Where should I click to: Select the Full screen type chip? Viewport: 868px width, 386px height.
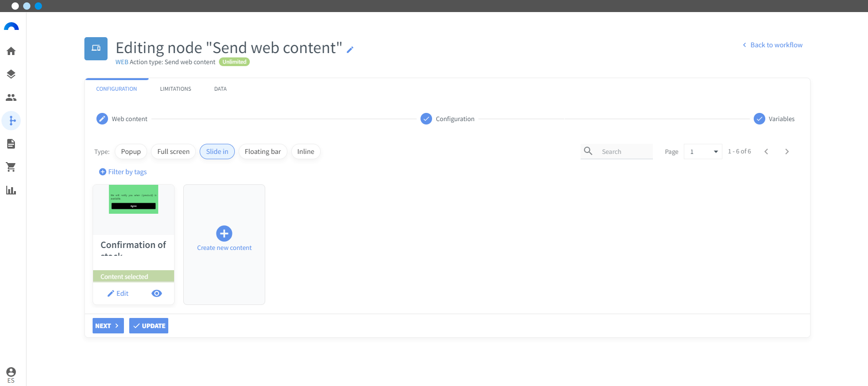[174, 152]
